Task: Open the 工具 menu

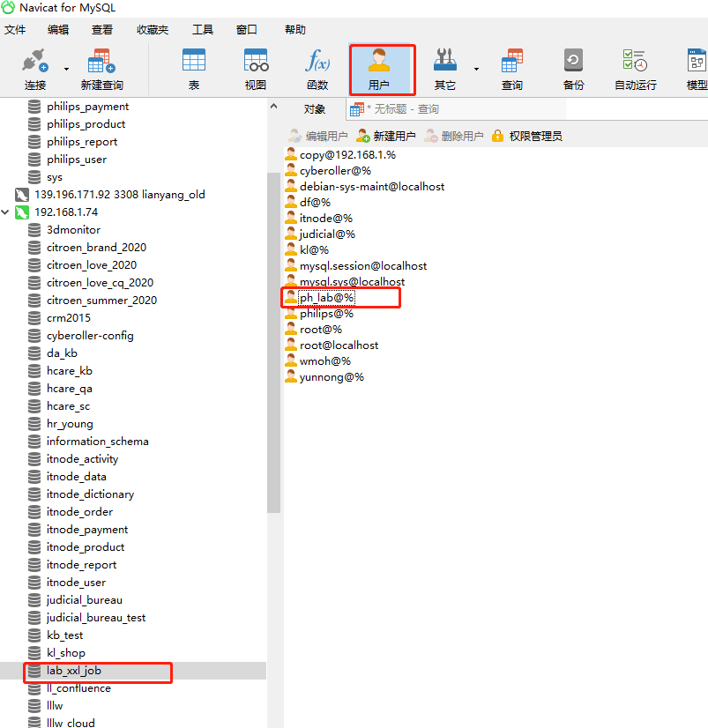Action: pos(203,29)
